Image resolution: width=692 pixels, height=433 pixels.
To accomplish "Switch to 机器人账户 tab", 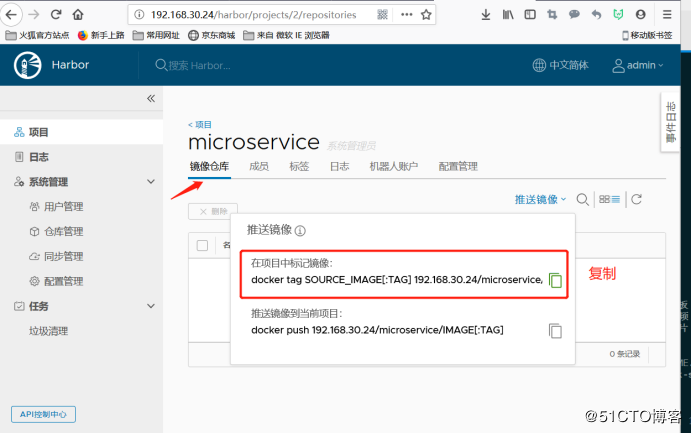I will click(394, 166).
